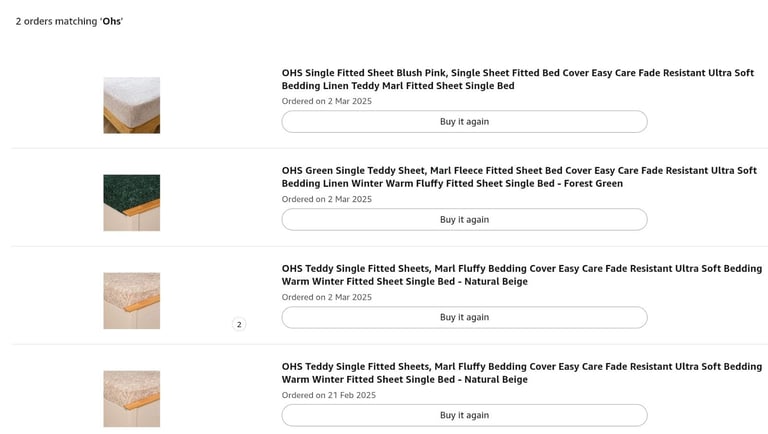Viewport: 768px width, 434px height.
Task: Click the quantity badge showing 2
Action: (239, 324)
